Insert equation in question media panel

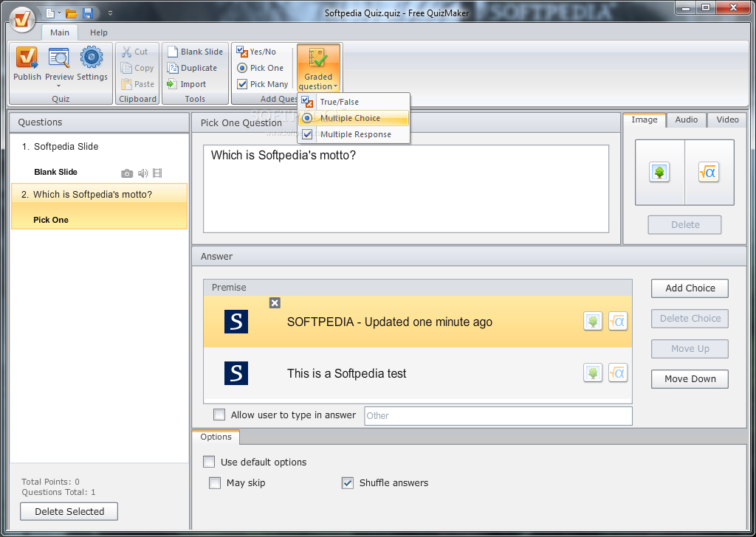[708, 172]
